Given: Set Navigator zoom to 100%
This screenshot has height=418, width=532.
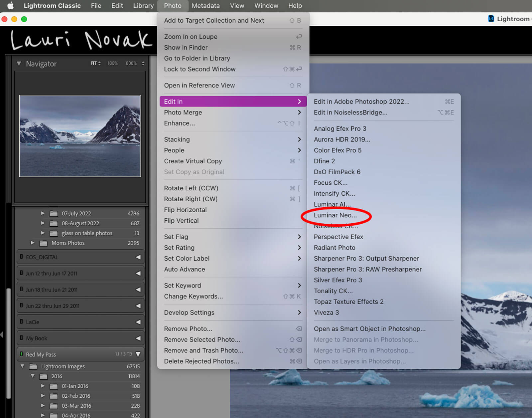Looking at the screenshot, I should 112,63.
